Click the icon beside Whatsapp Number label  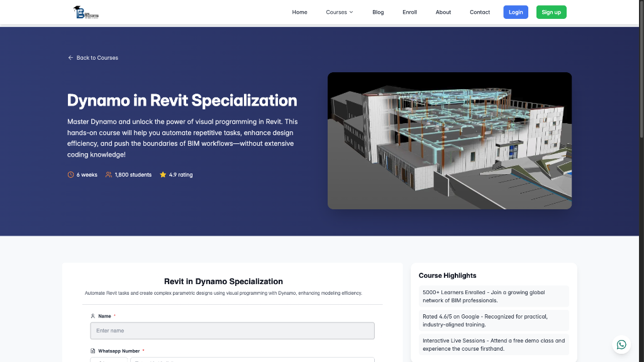click(x=92, y=351)
